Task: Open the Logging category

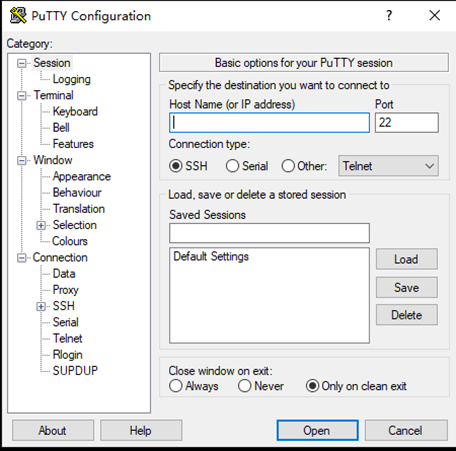Action: click(71, 79)
